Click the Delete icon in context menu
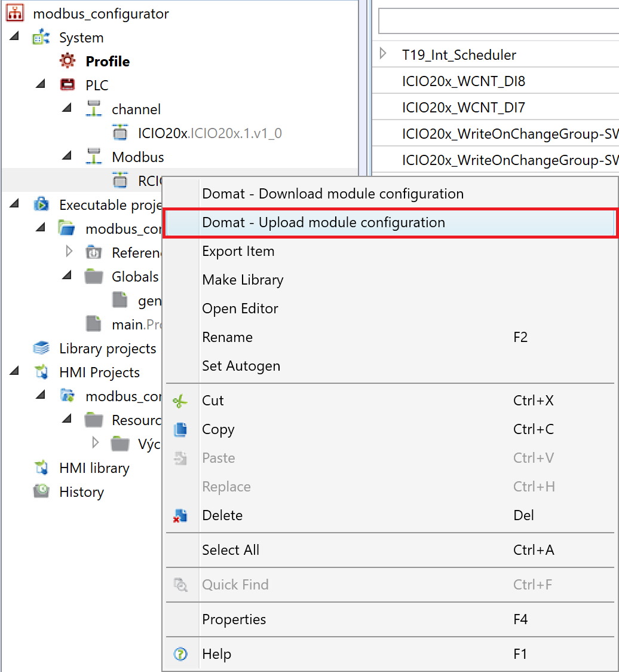 point(180,515)
